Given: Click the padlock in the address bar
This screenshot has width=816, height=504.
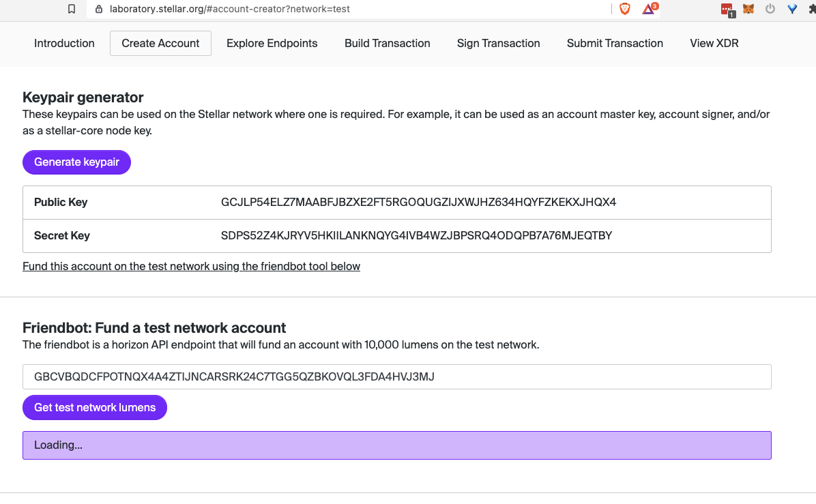Looking at the screenshot, I should tap(100, 10).
